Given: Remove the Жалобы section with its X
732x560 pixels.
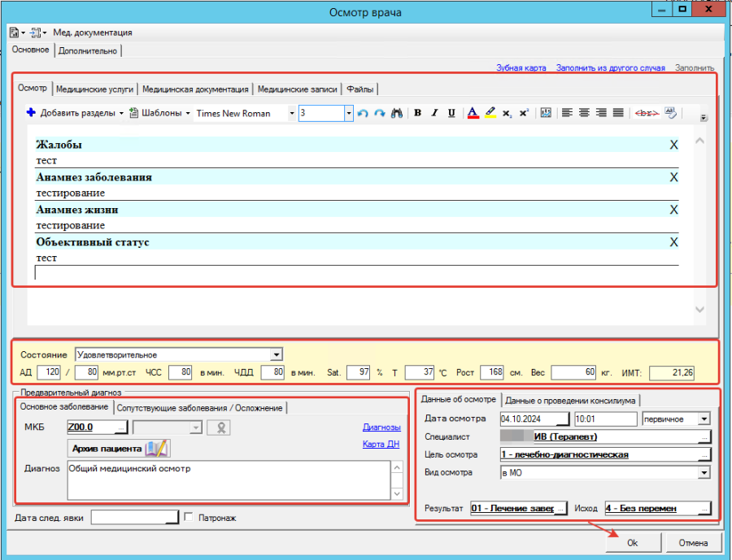Looking at the screenshot, I should [x=673, y=145].
